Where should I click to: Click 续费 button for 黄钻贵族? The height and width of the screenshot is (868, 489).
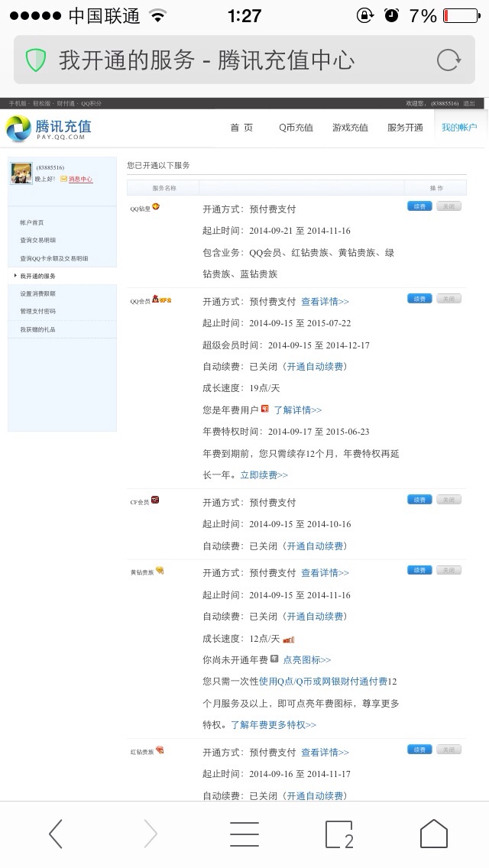tap(419, 570)
